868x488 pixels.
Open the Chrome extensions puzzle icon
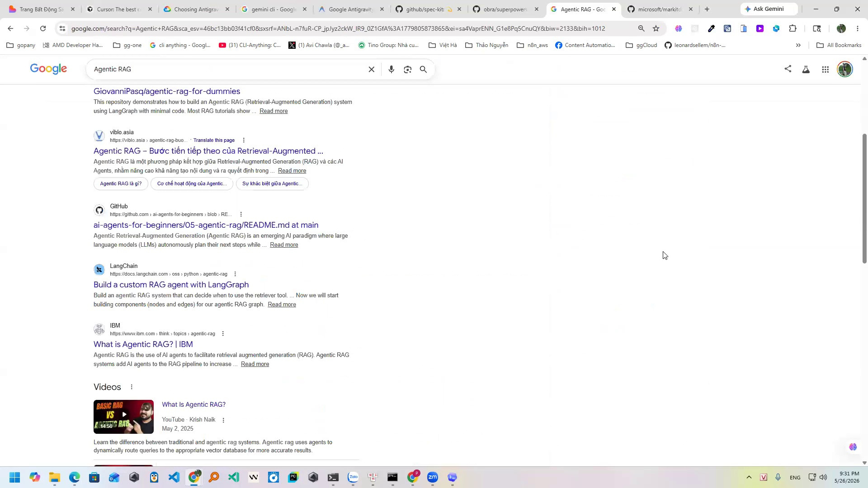(793, 28)
